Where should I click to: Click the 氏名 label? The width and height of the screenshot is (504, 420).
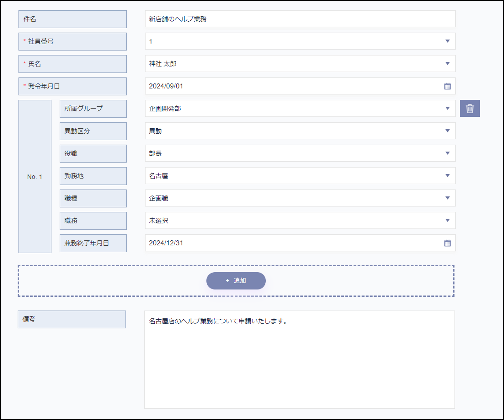pyautogui.click(x=73, y=64)
